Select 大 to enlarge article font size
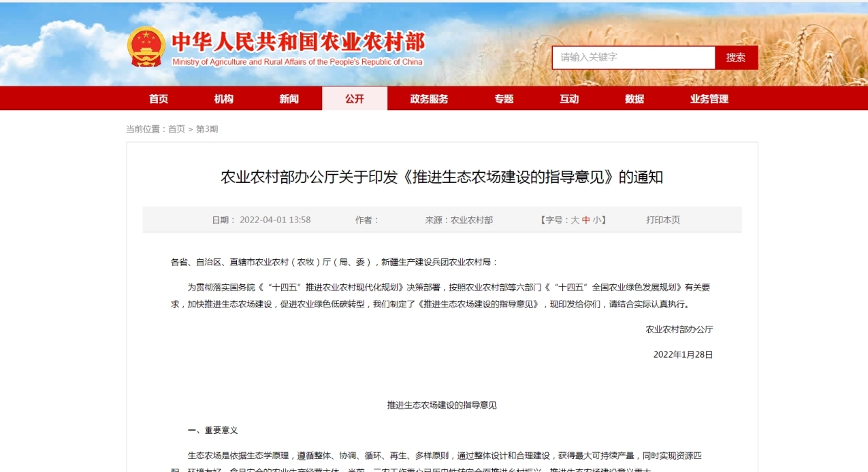Viewport: 868px width, 472px height. (574, 220)
